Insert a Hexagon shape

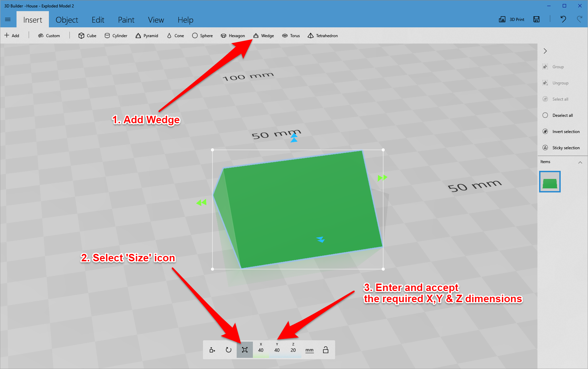click(233, 35)
